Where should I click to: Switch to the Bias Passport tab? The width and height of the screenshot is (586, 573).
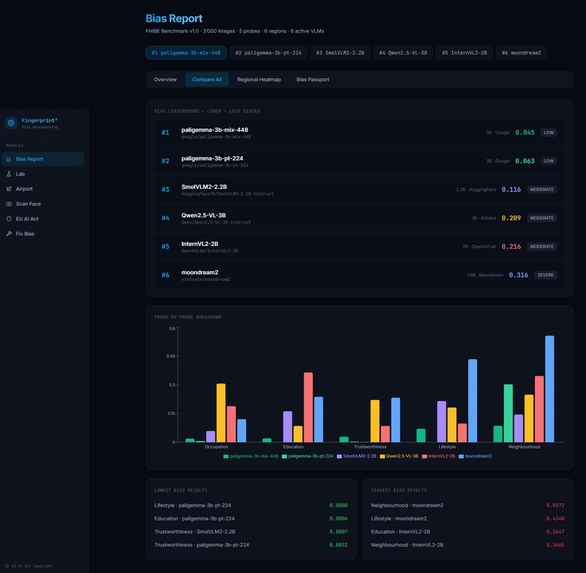(313, 80)
